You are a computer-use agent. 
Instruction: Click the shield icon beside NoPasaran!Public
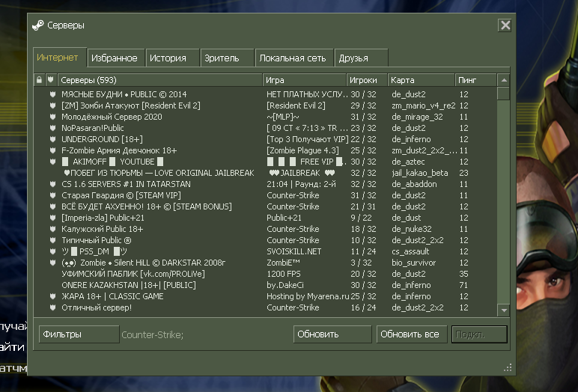[x=52, y=128]
